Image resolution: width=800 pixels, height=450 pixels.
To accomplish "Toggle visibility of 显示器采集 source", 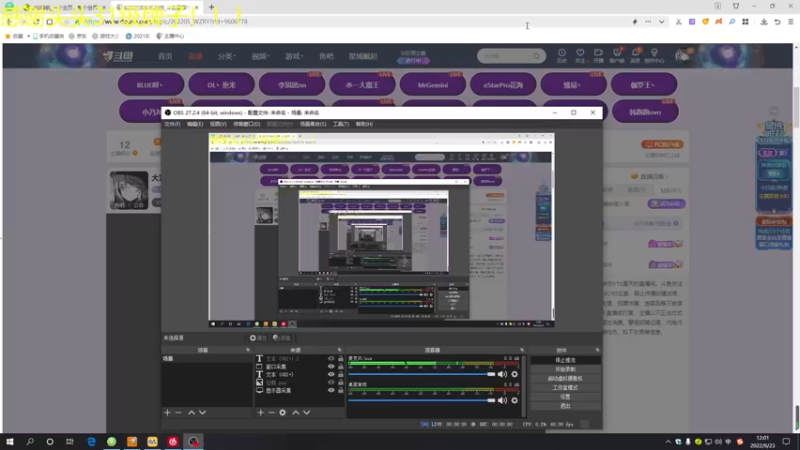I will pyautogui.click(x=331, y=390).
